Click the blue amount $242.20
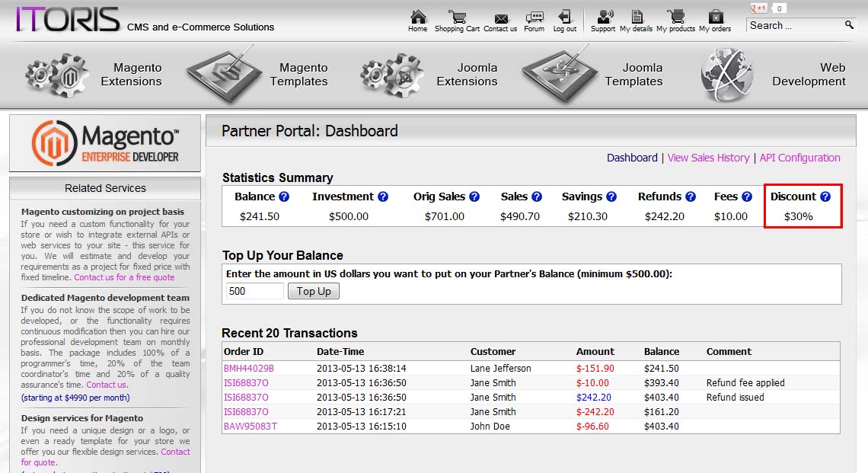868x473 pixels. click(593, 397)
